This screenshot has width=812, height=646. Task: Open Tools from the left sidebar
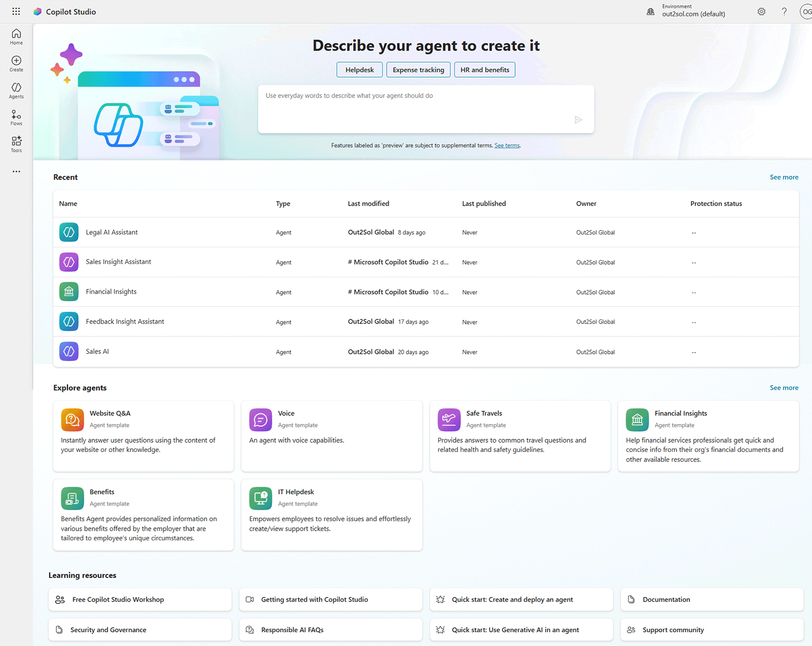pyautogui.click(x=16, y=144)
